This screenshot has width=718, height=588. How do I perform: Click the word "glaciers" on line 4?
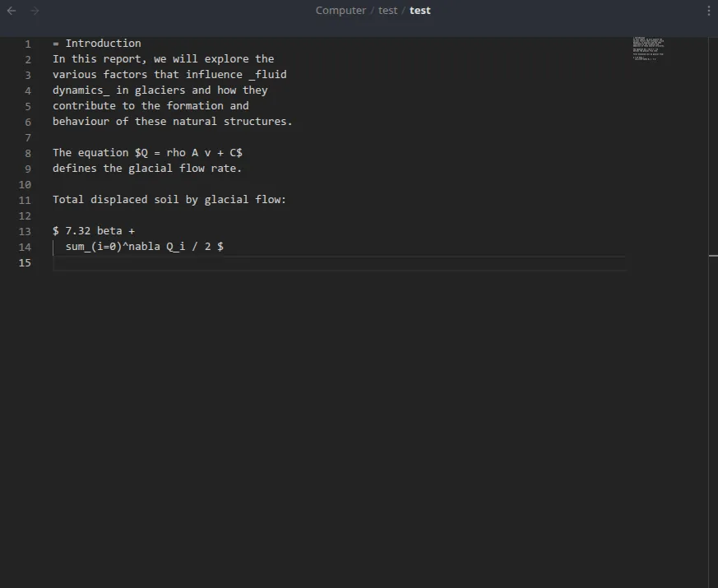click(x=160, y=90)
